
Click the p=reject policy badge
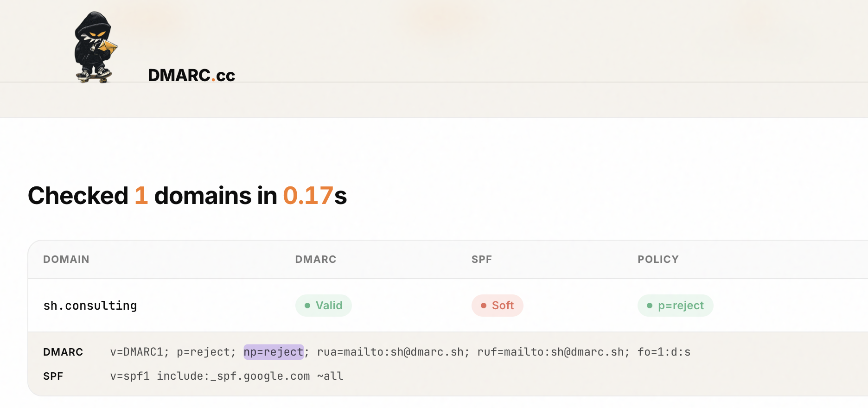pyautogui.click(x=676, y=306)
